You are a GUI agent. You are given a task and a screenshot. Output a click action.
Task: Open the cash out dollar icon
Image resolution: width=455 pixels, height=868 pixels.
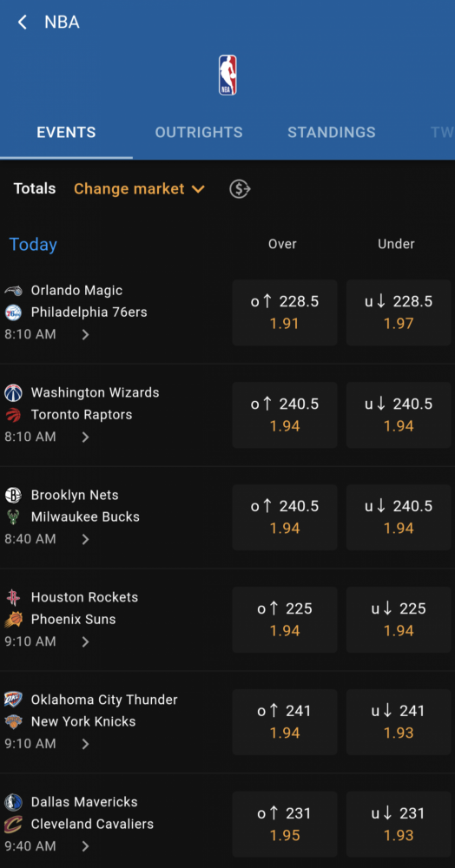click(241, 189)
